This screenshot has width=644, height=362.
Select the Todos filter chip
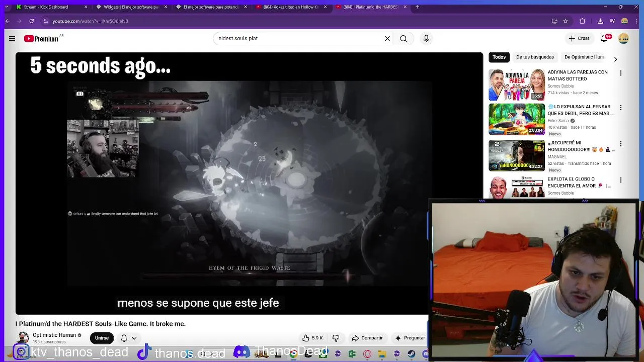[499, 57]
